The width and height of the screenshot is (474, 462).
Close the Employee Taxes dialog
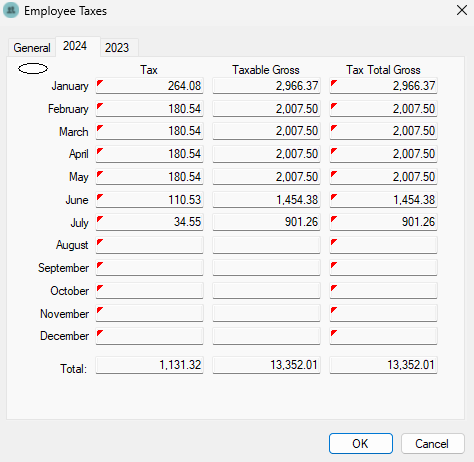click(462, 10)
